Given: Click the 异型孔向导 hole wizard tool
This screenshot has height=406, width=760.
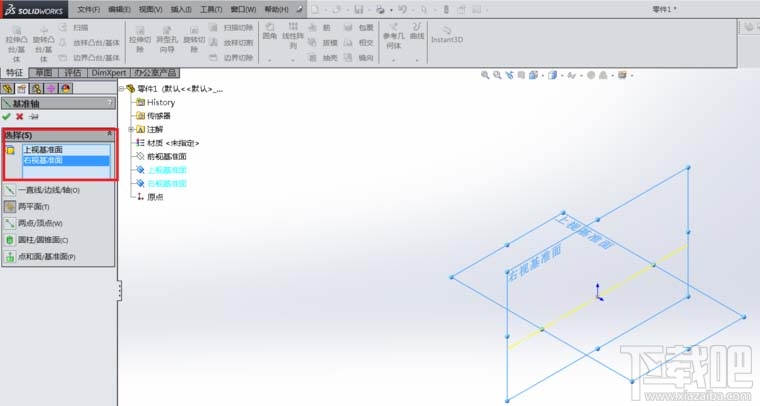Looking at the screenshot, I should coord(167,39).
